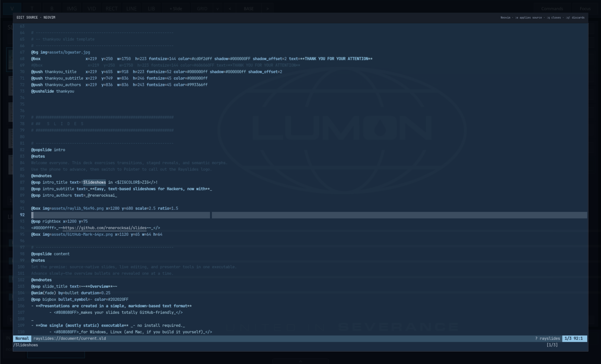
Task: Click '@pop bigbox bullet_symbol=-' line 105
Action: 80,299
